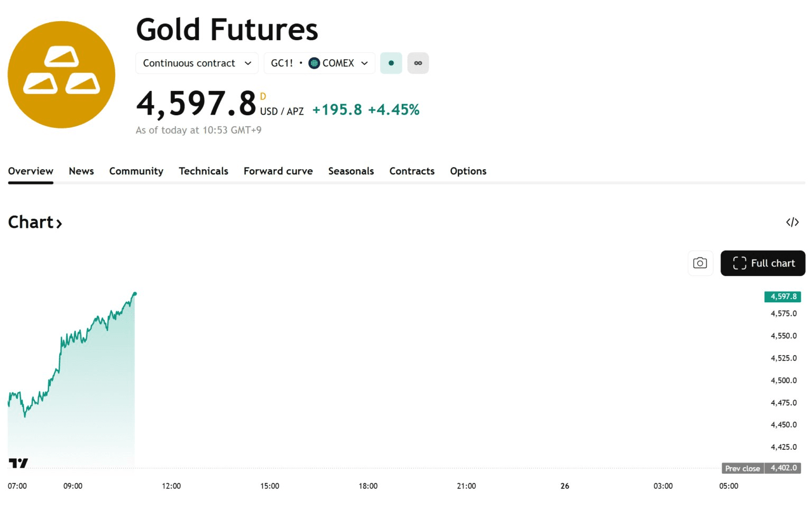Click the Full chart button
812x509 pixels.
point(762,263)
